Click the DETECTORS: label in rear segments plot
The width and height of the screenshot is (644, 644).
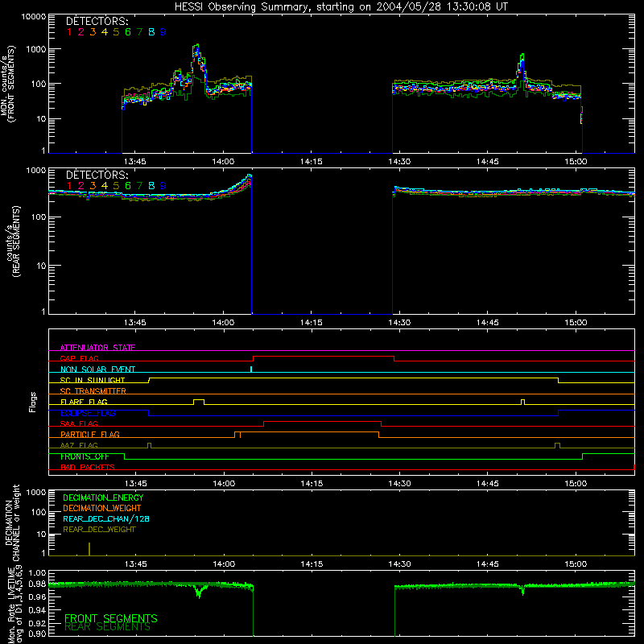tap(97, 175)
